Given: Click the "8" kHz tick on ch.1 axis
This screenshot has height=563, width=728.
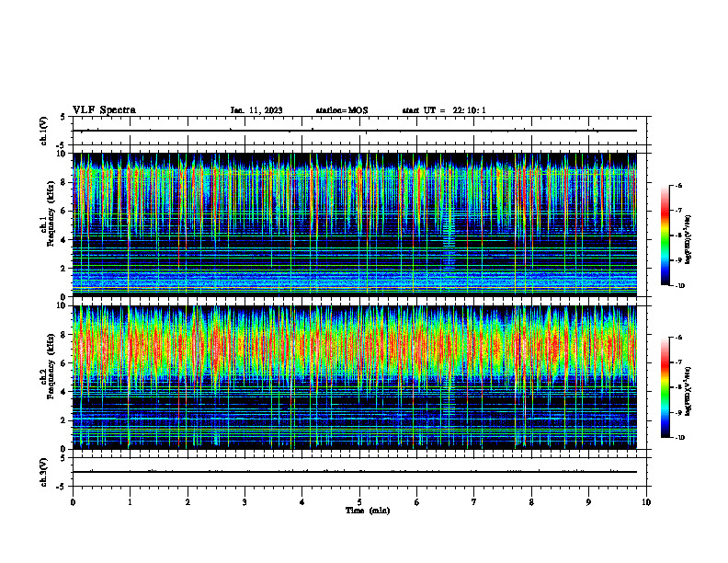Looking at the screenshot, I should tap(63, 182).
